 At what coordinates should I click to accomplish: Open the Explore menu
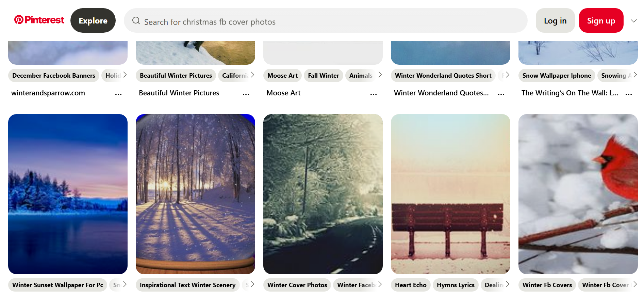click(x=93, y=20)
